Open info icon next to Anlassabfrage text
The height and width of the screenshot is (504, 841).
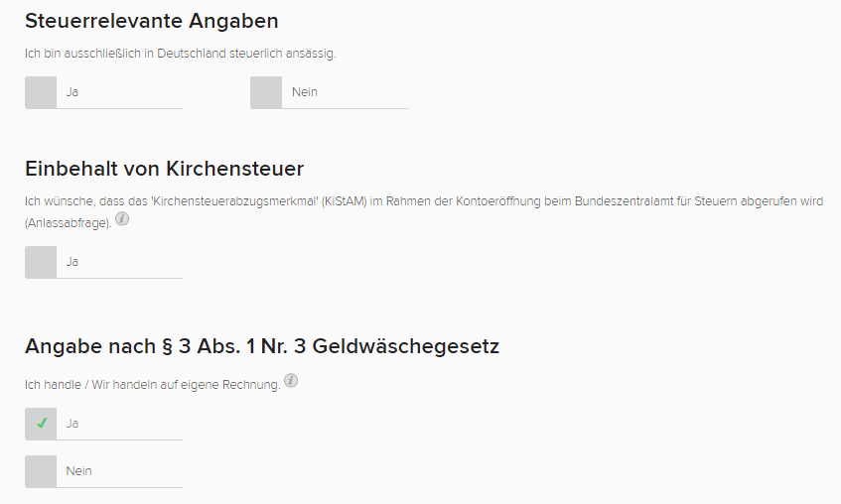point(122,219)
